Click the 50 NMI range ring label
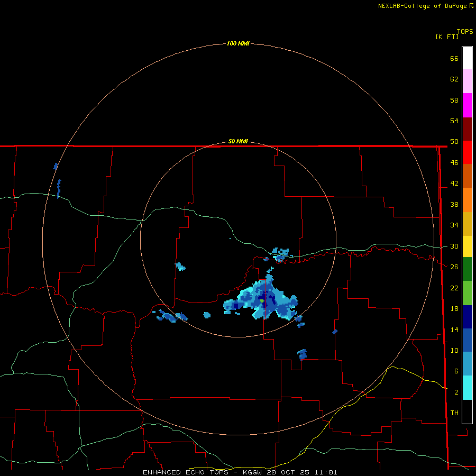This screenshot has height=476, width=476. pos(238,141)
